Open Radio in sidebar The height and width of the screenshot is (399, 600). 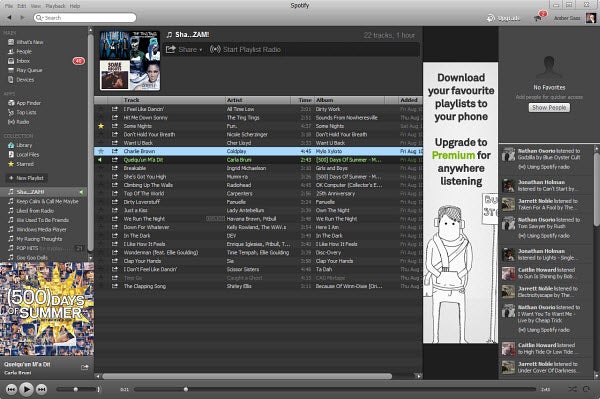pos(18,122)
